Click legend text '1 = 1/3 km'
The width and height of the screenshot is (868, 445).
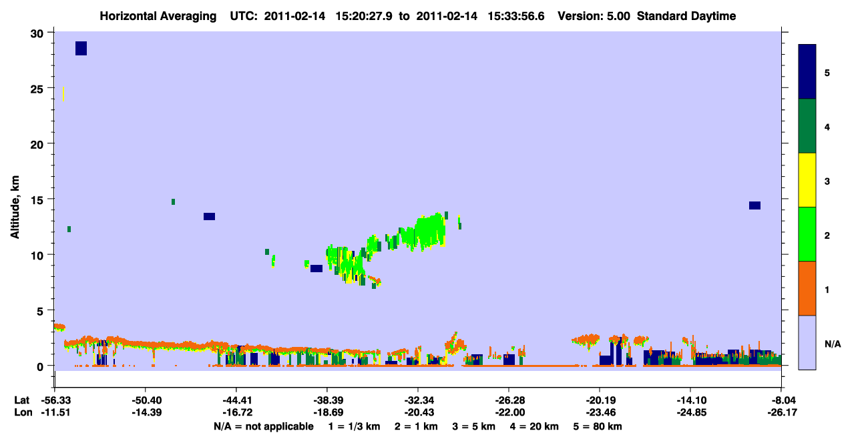click(x=355, y=426)
